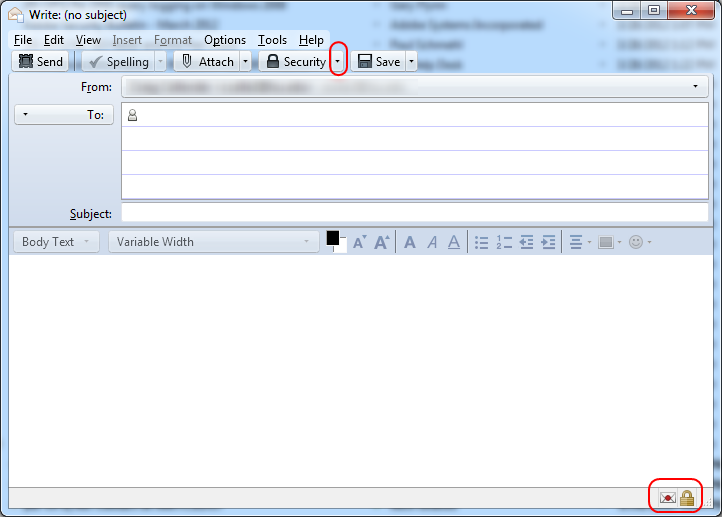Choose the black text color swatch
722x517 pixels.
(x=332, y=238)
